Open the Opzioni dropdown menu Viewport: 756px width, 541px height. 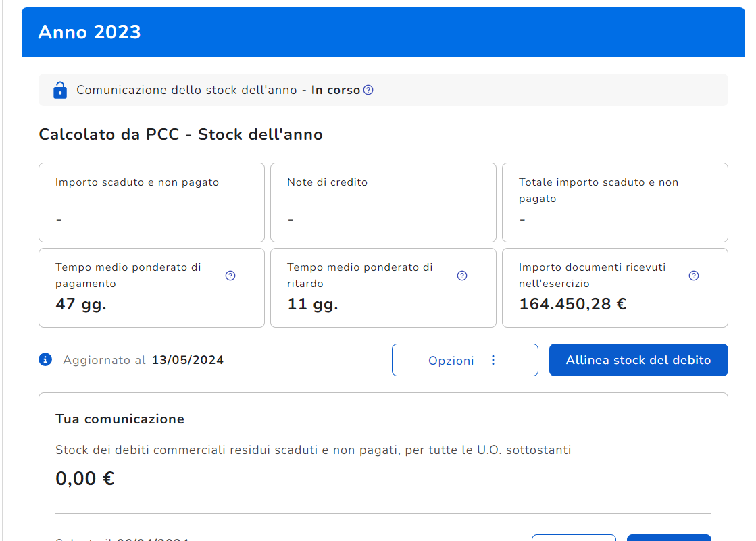pos(465,360)
